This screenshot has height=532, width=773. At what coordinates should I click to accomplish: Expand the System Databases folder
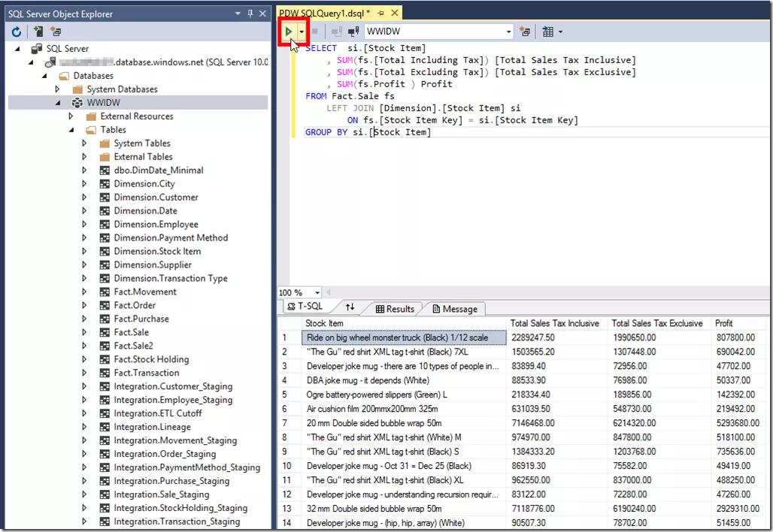coord(58,89)
